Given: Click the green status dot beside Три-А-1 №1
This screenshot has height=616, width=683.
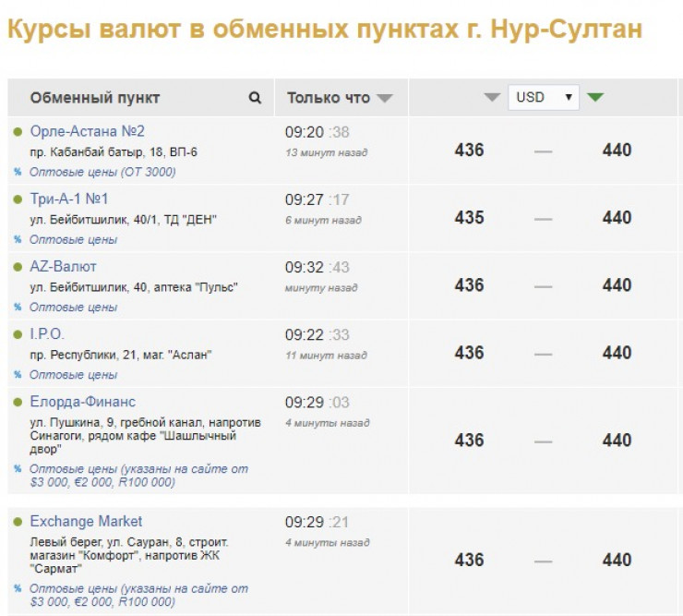Looking at the screenshot, I should [x=18, y=199].
